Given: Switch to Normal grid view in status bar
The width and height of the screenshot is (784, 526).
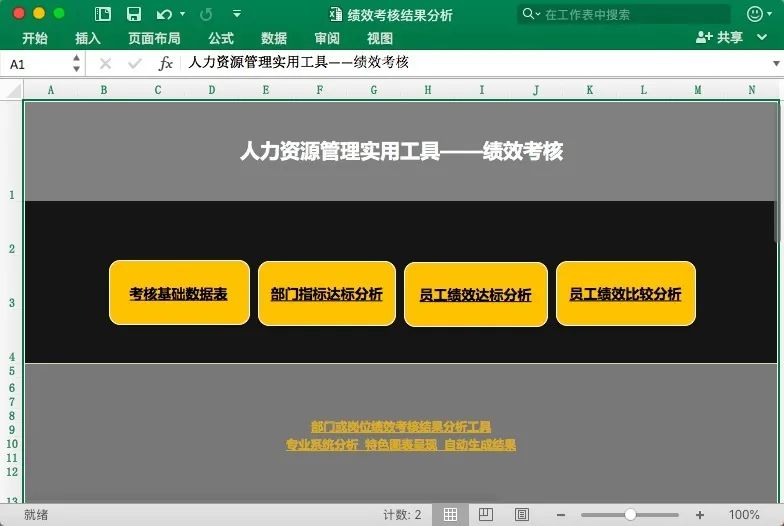Looking at the screenshot, I should tap(451, 514).
